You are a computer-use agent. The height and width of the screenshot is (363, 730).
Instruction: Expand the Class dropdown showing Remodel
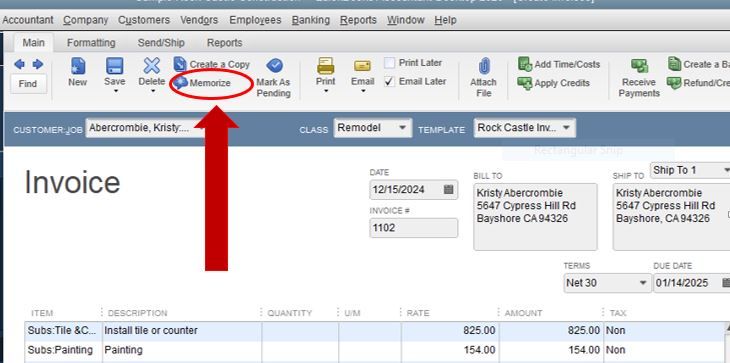[402, 128]
